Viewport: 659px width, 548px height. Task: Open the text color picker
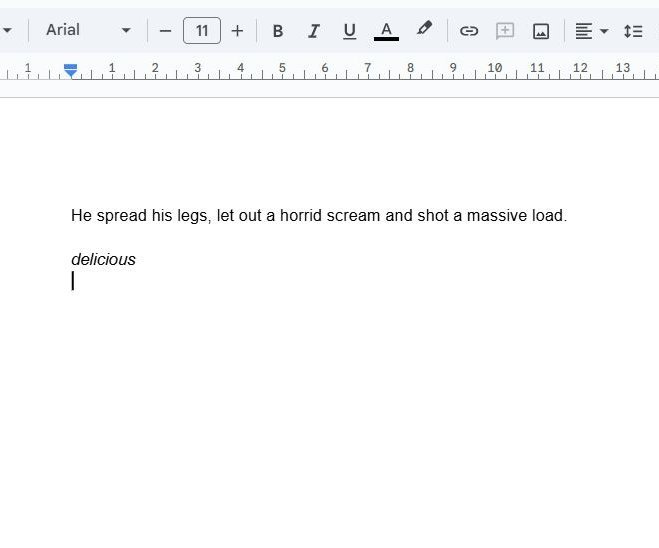[x=386, y=31]
